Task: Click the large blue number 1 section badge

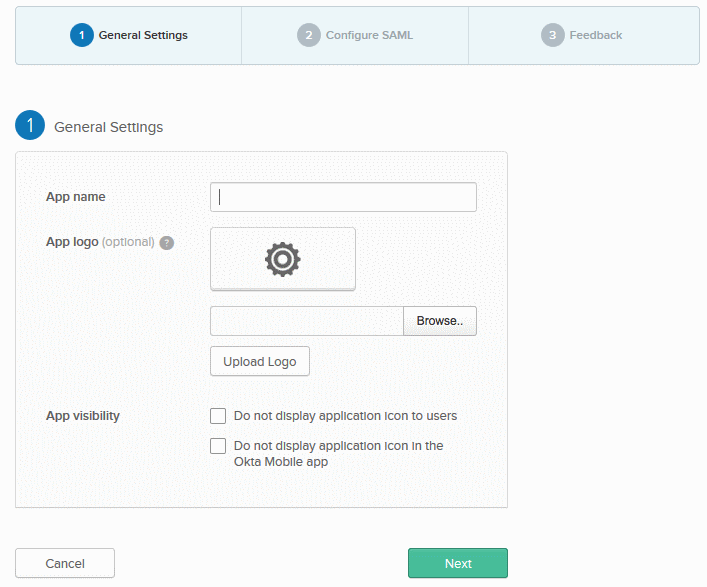Action: coord(30,125)
